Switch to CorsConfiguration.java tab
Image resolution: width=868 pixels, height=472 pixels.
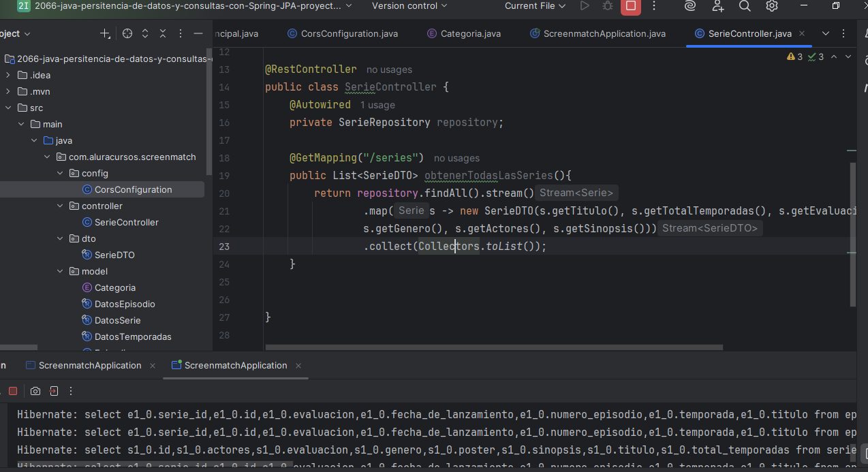click(343, 33)
